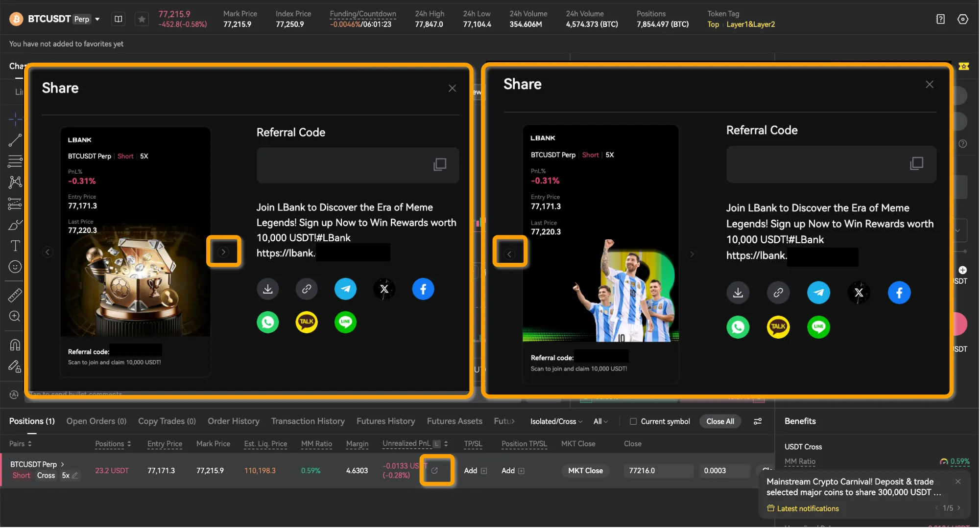Open the BTCUSDT Perp pair selector dropdown

(x=97, y=19)
